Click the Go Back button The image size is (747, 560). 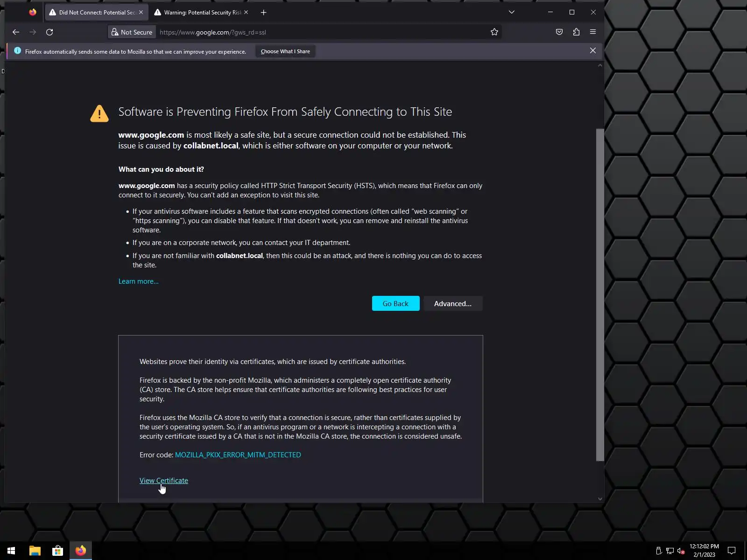click(x=395, y=303)
